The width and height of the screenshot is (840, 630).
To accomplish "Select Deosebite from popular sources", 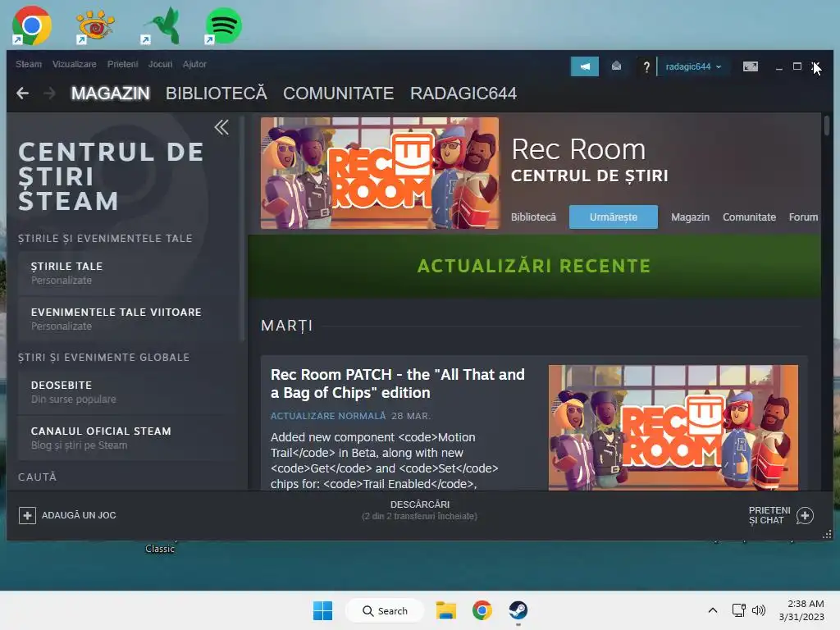I will tap(127, 392).
